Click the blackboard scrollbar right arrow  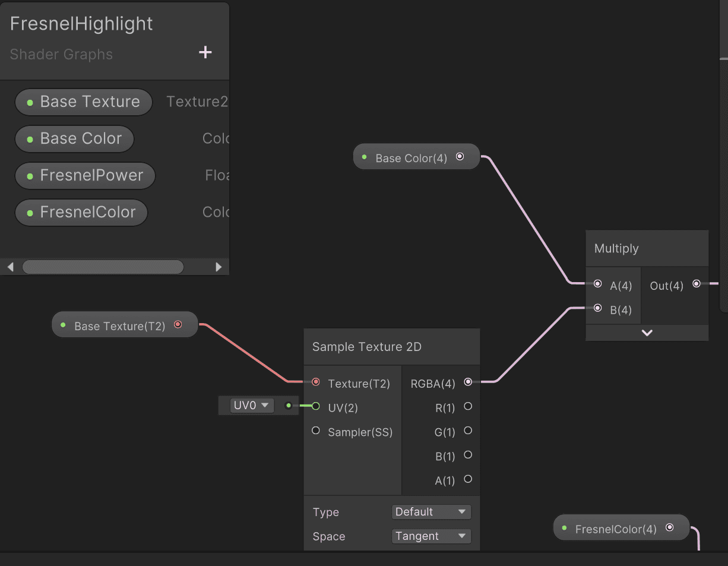point(219,267)
